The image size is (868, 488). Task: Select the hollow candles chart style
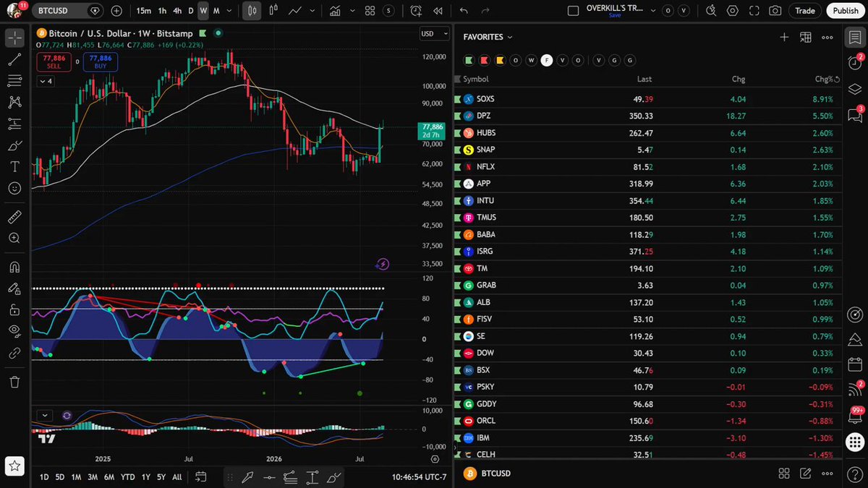click(273, 11)
